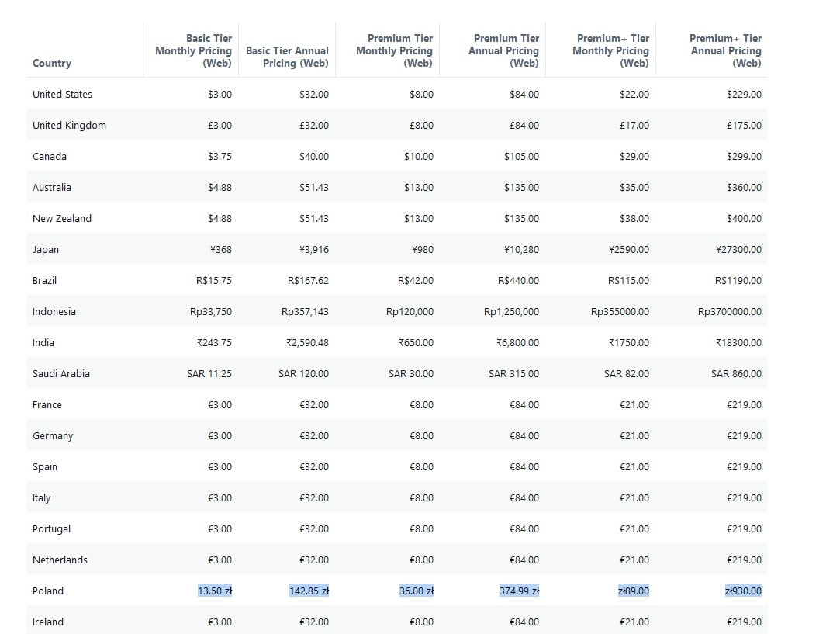Screen dimensions: 840x634
Task: Click India's ₹243.75 price cell
Action: click(214, 342)
